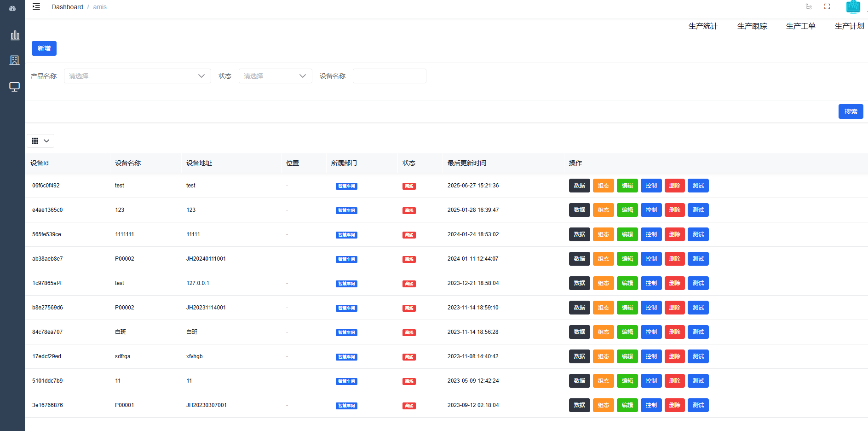868x431 pixels.
Task: Click 删除 for device 1c97865af4
Action: click(x=675, y=283)
